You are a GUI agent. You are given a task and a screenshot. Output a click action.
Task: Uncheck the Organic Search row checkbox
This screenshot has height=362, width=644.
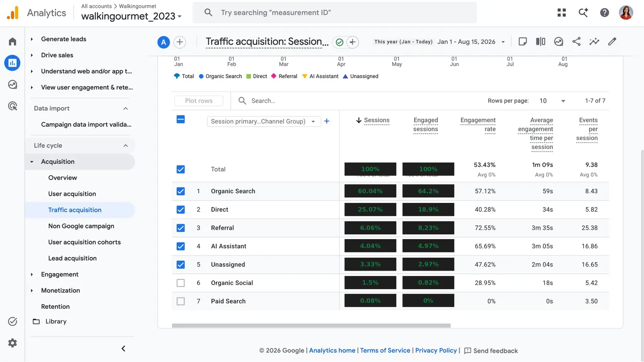pyautogui.click(x=181, y=191)
